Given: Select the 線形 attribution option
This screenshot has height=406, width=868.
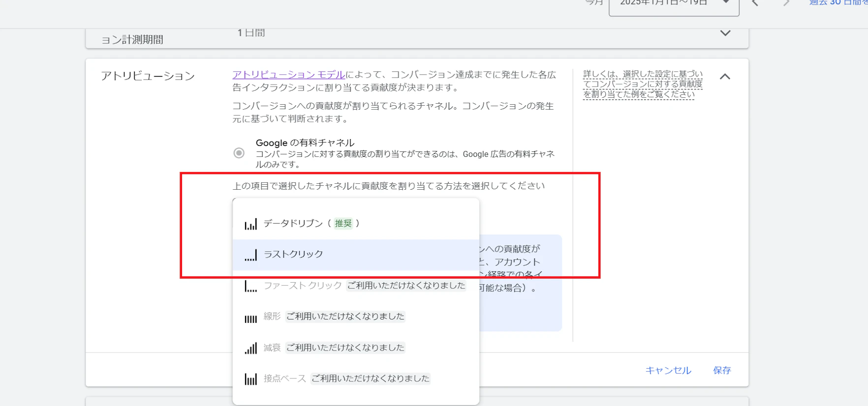Looking at the screenshot, I should 356,317.
